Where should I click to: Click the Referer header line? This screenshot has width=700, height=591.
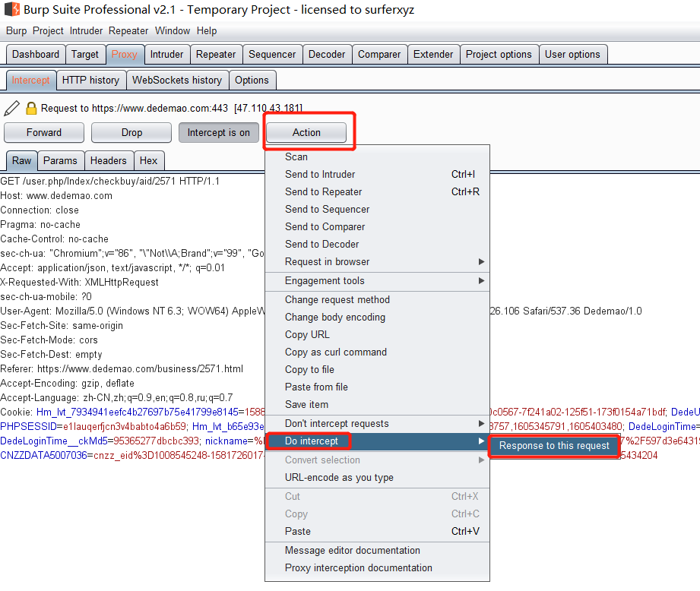(x=122, y=369)
